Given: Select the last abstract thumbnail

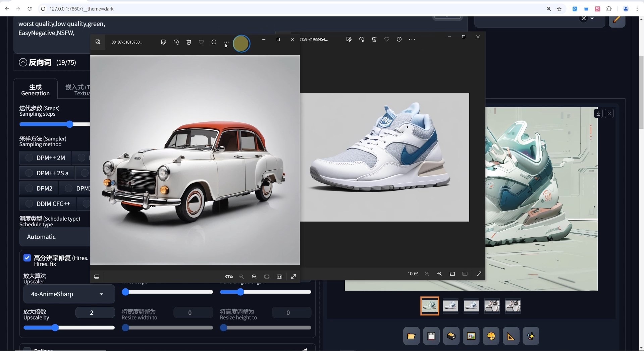Looking at the screenshot, I should [513, 306].
